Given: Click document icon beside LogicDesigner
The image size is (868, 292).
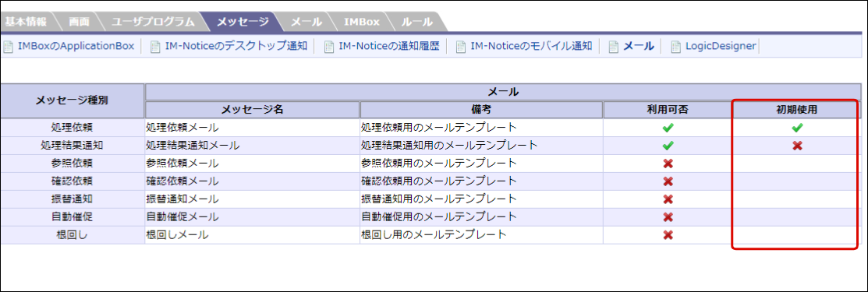Looking at the screenshot, I should point(676,47).
